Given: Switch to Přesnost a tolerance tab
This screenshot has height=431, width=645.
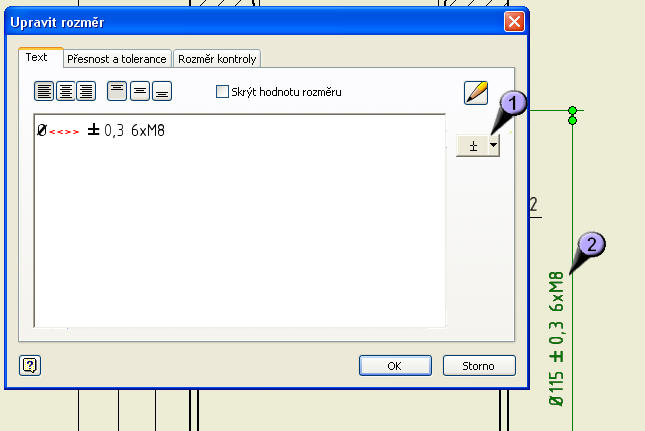Looking at the screenshot, I should 117,59.
